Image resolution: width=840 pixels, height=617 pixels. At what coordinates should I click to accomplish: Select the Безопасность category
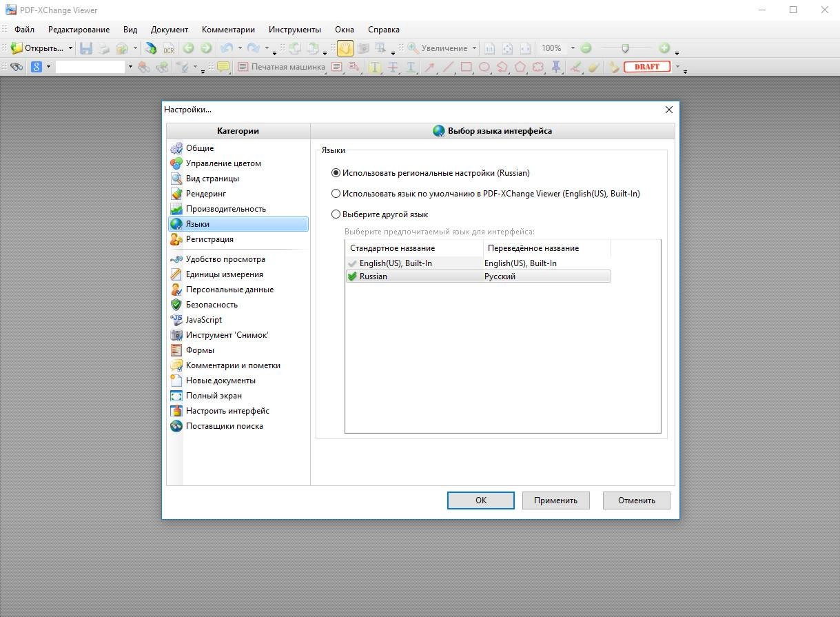[x=238, y=305]
